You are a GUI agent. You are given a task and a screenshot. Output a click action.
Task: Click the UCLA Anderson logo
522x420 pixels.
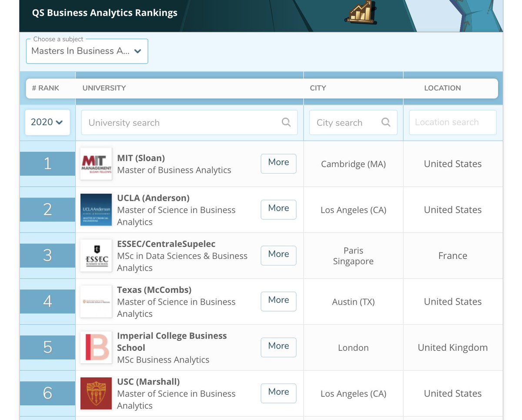pyautogui.click(x=96, y=210)
